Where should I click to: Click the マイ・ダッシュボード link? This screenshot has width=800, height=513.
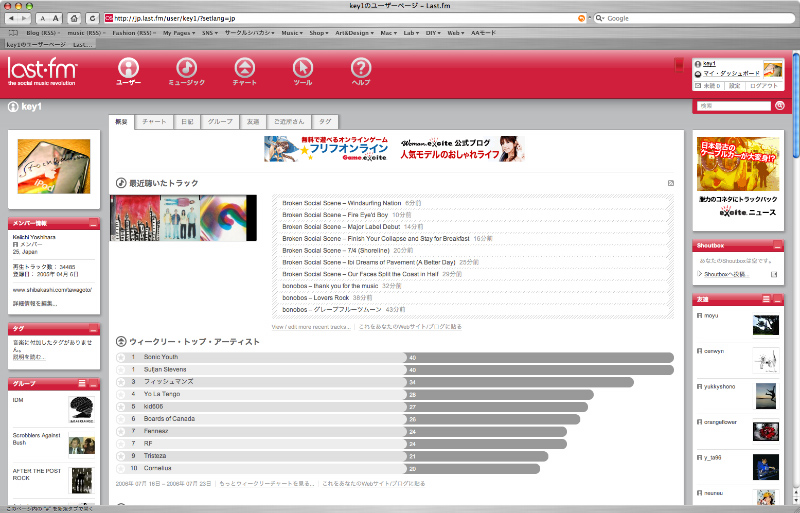click(x=731, y=74)
